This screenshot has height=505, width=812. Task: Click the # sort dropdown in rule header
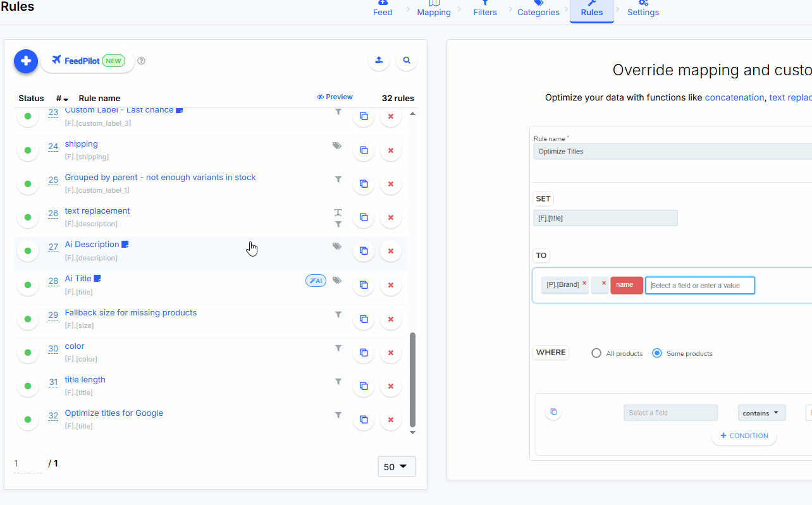(60, 98)
